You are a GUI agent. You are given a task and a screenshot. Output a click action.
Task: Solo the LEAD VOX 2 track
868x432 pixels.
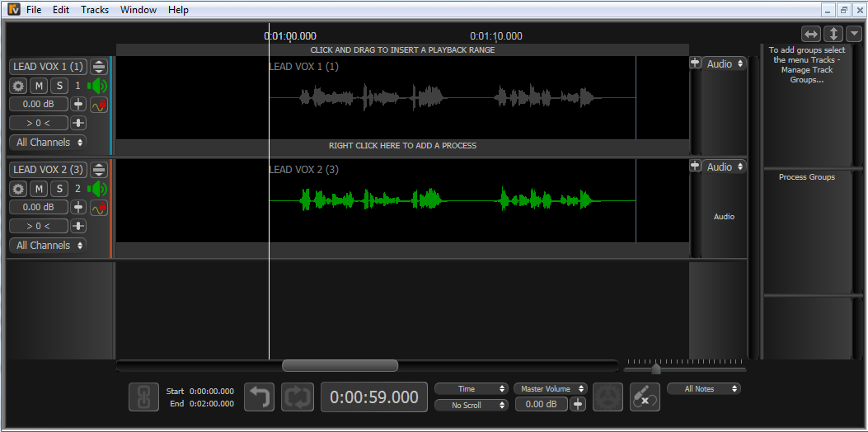coord(59,189)
